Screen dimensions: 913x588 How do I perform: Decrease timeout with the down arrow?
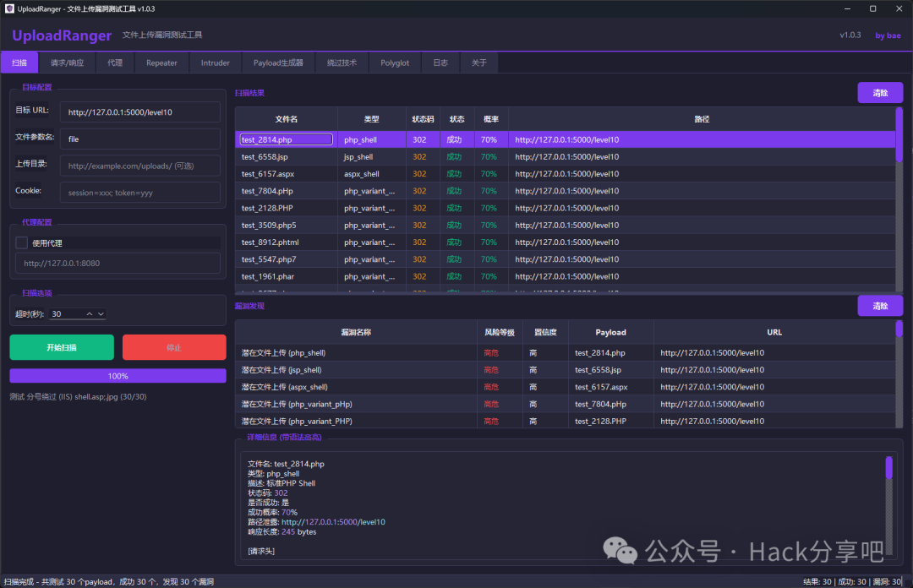tap(101, 313)
